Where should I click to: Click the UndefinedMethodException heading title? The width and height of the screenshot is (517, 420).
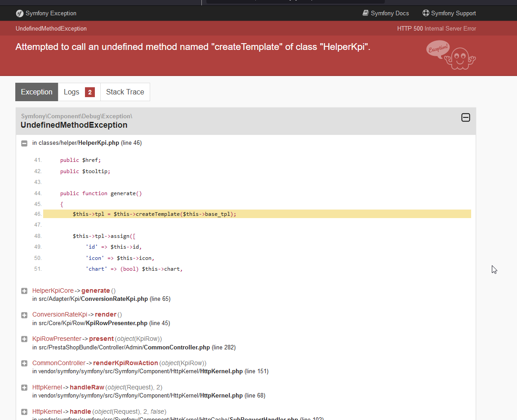coord(74,125)
